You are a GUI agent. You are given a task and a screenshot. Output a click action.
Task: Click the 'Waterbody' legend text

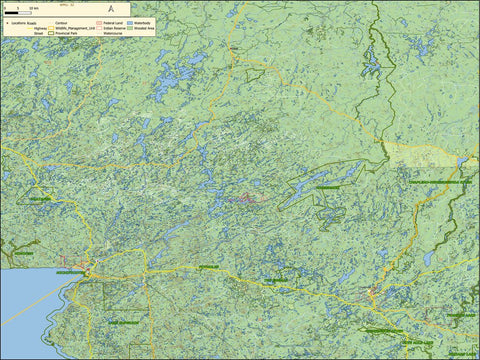[x=142, y=23]
